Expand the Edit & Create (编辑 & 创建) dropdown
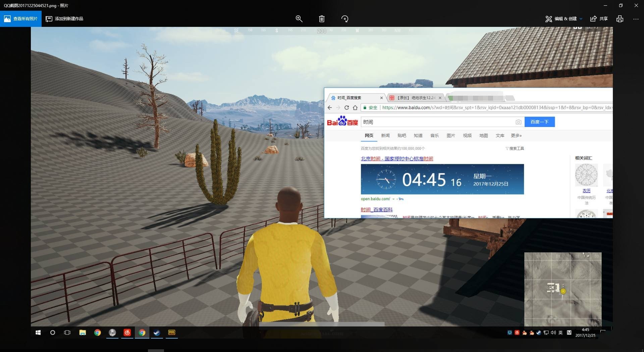Image resolution: width=644 pixels, height=352 pixels. (x=564, y=19)
